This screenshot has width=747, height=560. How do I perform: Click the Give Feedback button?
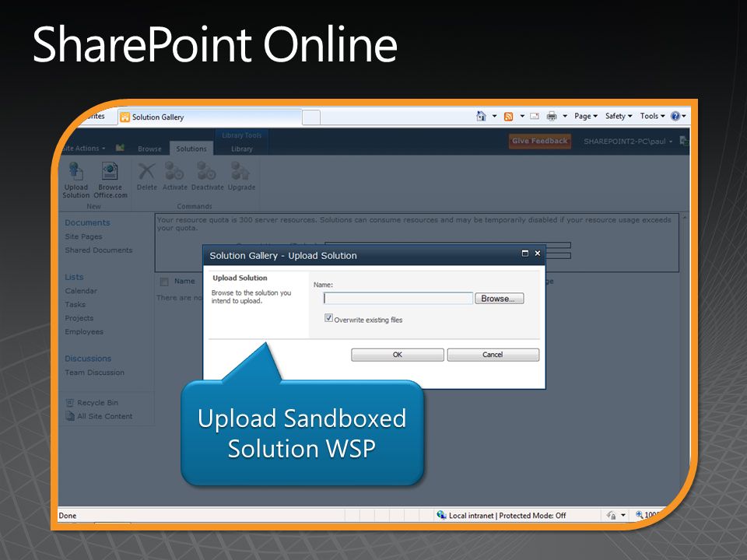coord(540,141)
